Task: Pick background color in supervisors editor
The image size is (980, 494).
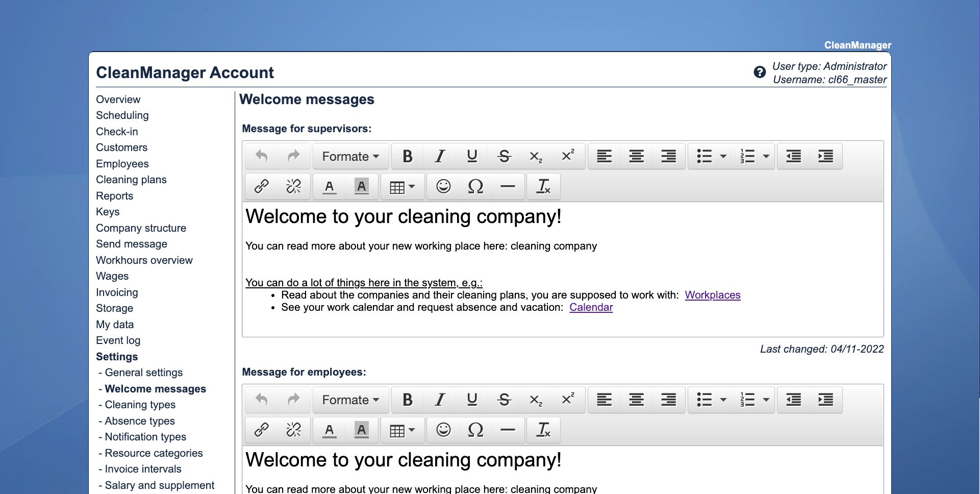Action: (361, 187)
